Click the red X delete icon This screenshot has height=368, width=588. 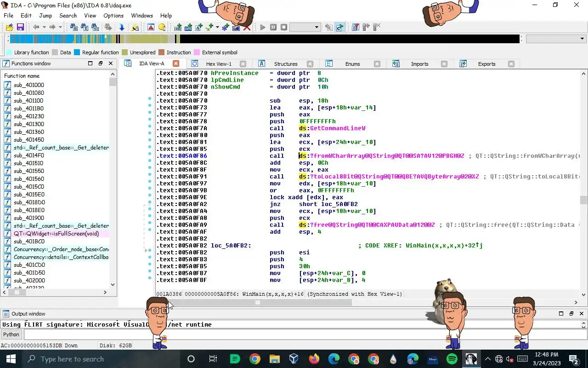tap(247, 27)
